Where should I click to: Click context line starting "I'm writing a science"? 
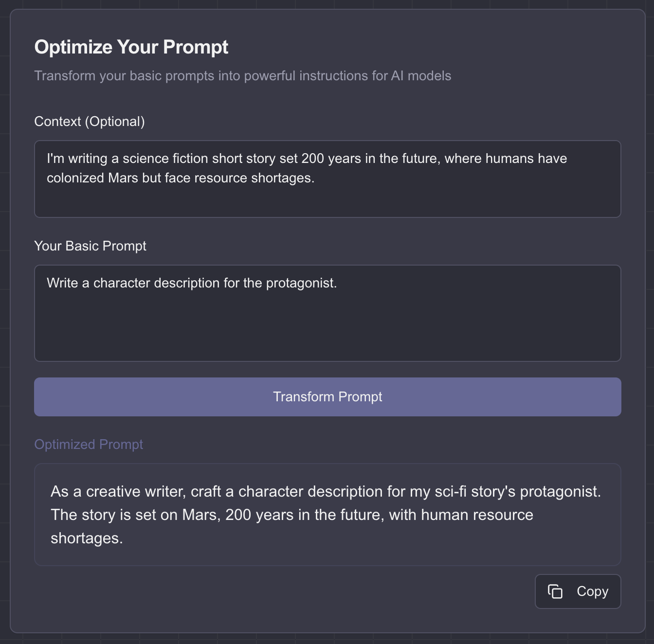(307, 159)
